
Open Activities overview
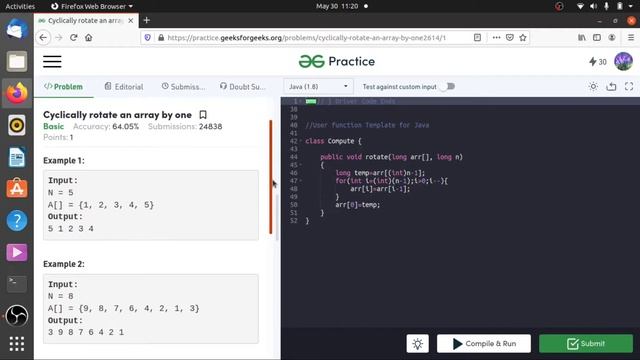coord(20,6)
